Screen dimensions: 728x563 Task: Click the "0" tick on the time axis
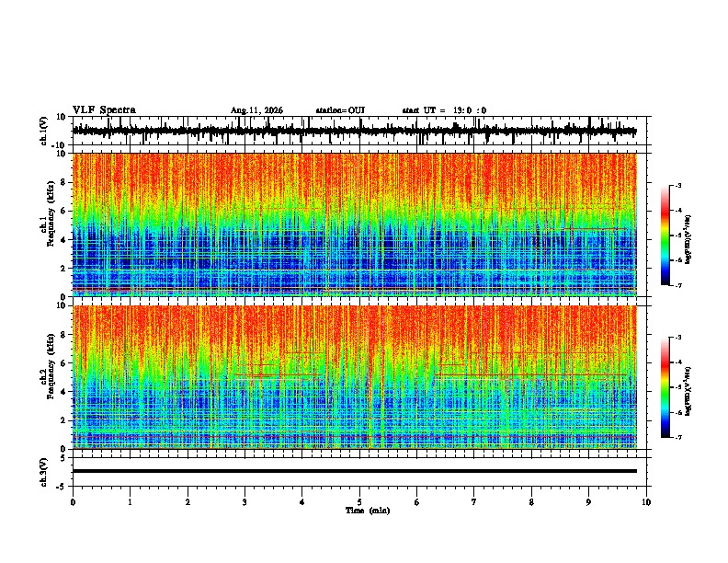[73, 502]
